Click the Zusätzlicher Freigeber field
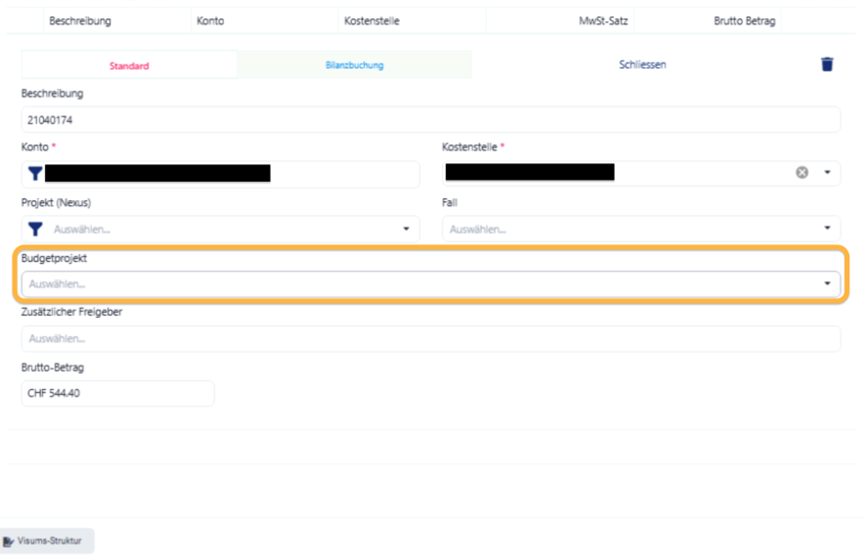Viewport: 864px width, 560px height. pos(431,338)
